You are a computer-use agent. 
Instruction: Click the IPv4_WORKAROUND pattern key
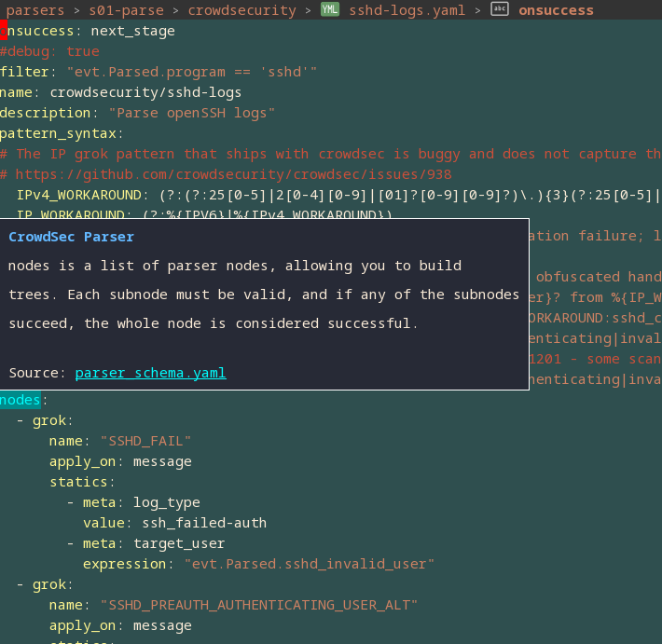78,195
